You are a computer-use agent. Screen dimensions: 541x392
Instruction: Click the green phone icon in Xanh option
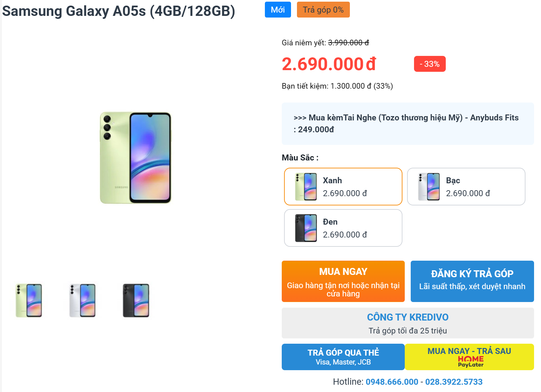(x=306, y=187)
